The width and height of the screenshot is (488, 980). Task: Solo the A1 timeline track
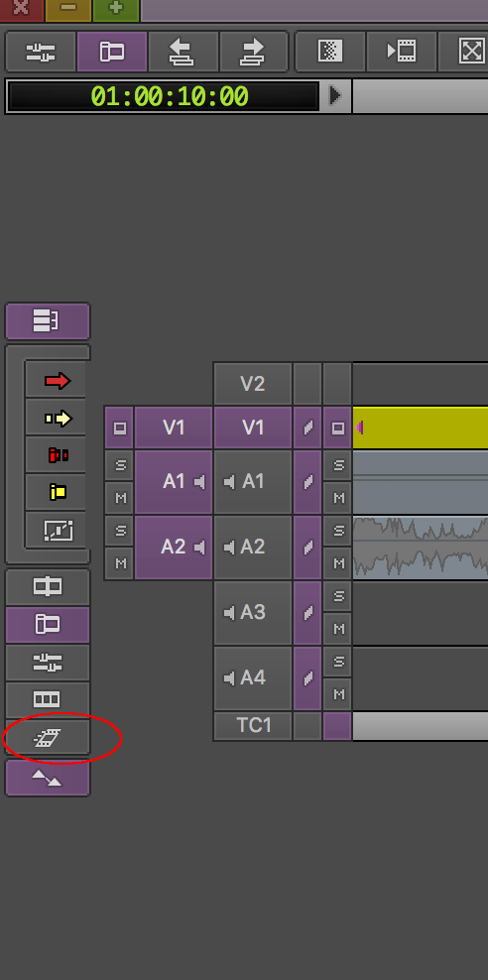tap(338, 465)
